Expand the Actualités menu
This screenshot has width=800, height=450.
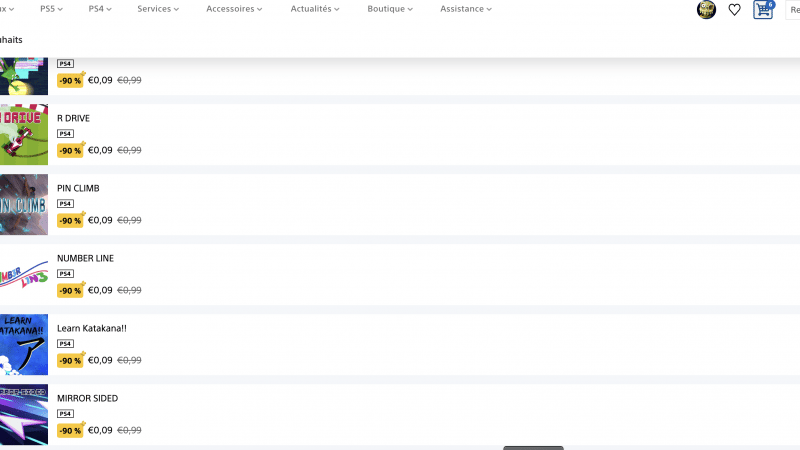click(314, 9)
